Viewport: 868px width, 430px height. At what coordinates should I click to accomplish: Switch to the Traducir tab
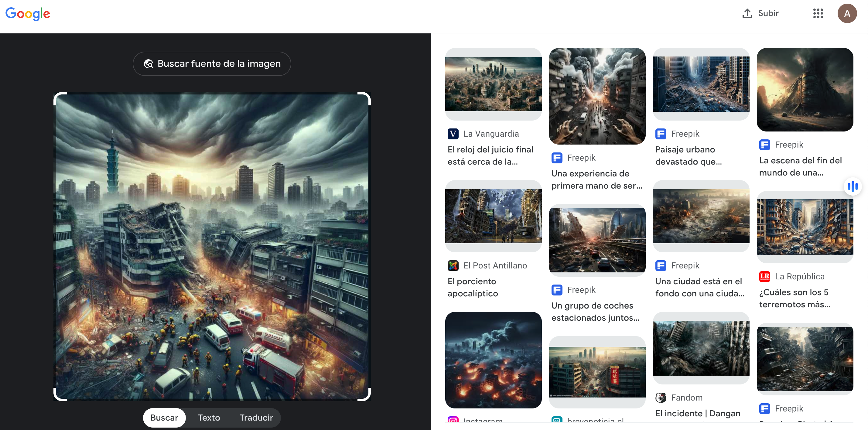coord(256,418)
